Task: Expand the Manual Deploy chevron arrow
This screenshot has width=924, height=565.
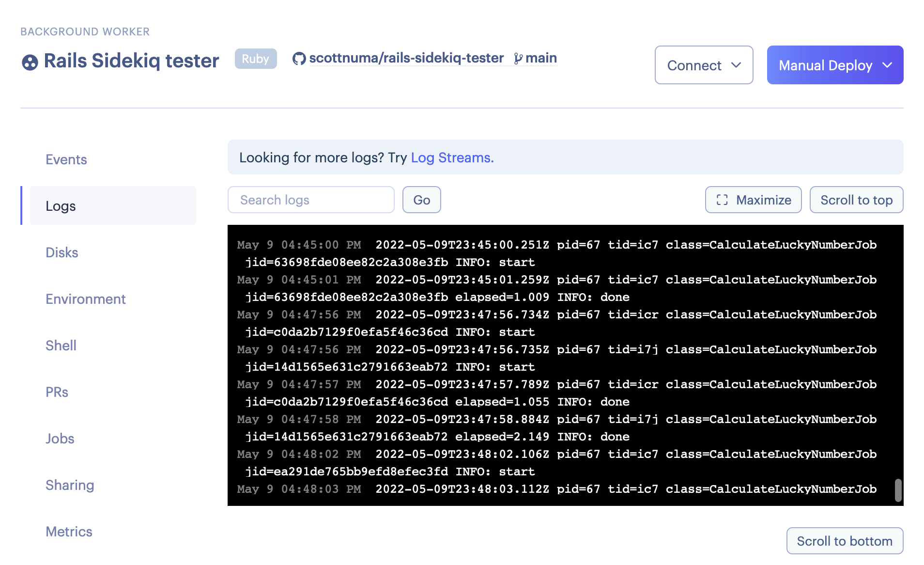Action: pyautogui.click(x=889, y=65)
